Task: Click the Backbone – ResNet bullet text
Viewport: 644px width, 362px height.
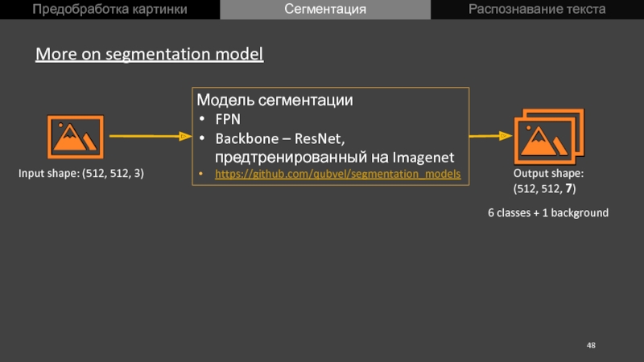Action: point(280,138)
